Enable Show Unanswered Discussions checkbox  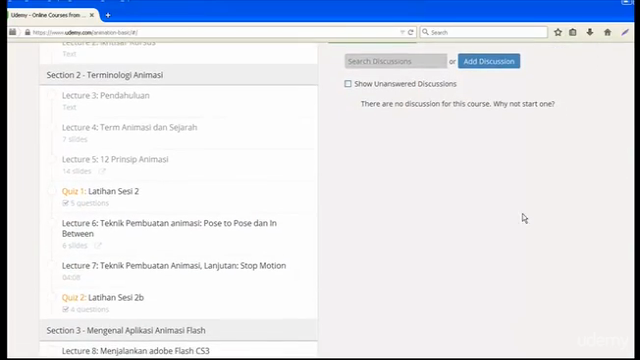(x=348, y=84)
